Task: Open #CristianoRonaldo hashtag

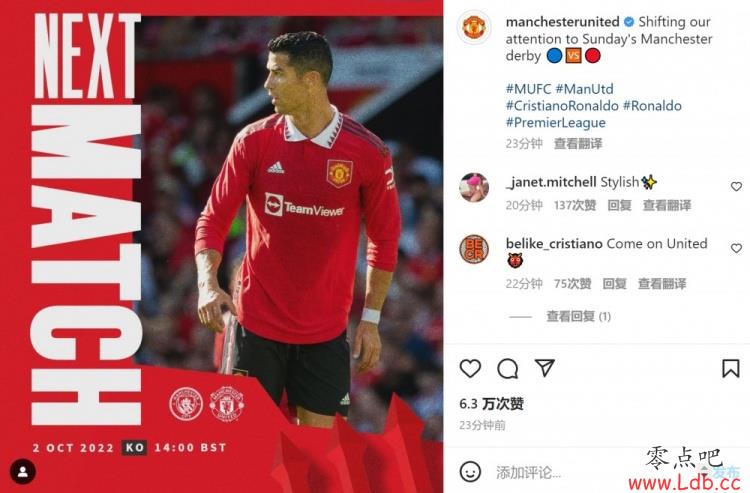Action: pyautogui.click(x=562, y=106)
